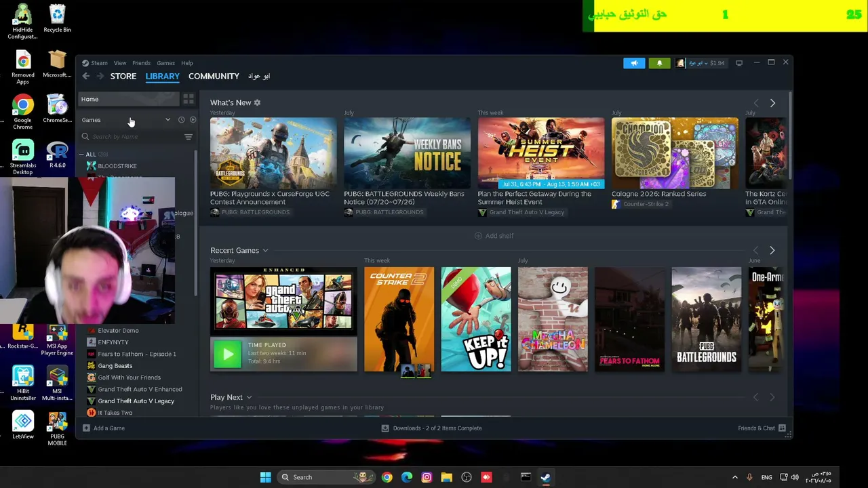Open Cologne 2026 Ranked Series news
This screenshot has width=868, height=488.
[675, 153]
